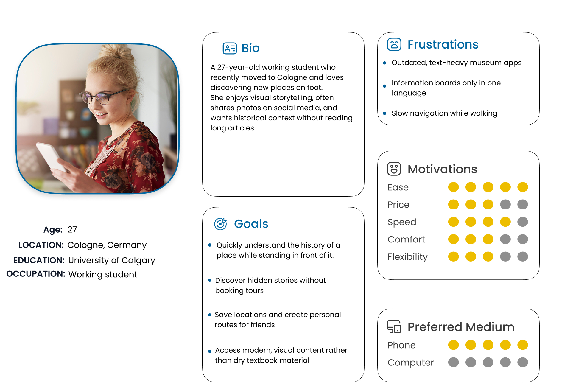The width and height of the screenshot is (573, 392).
Task: Click the first gray dot for Computer
Action: click(454, 363)
